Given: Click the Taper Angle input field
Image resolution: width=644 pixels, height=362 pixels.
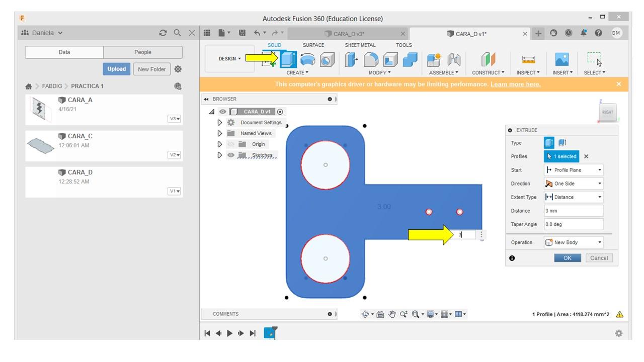Looking at the screenshot, I should pyautogui.click(x=574, y=224).
